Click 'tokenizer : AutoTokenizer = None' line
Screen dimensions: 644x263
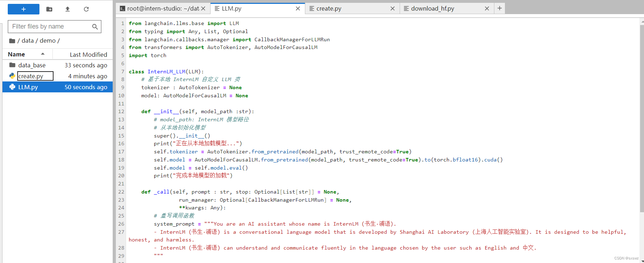[x=192, y=87]
